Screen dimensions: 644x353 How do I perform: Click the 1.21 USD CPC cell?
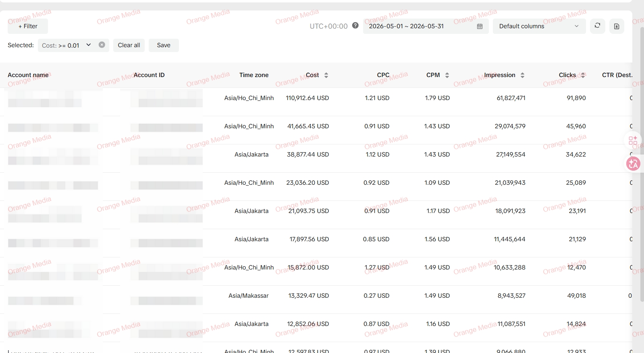point(377,98)
